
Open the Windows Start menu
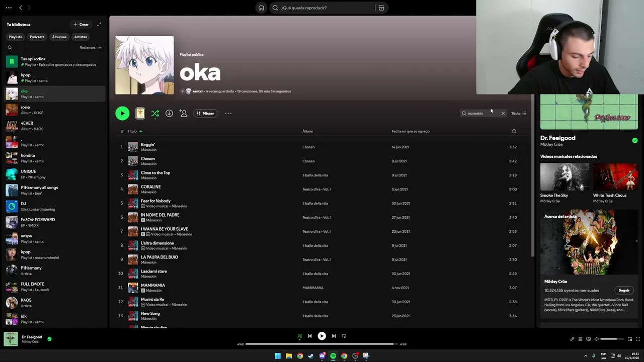click(x=278, y=355)
